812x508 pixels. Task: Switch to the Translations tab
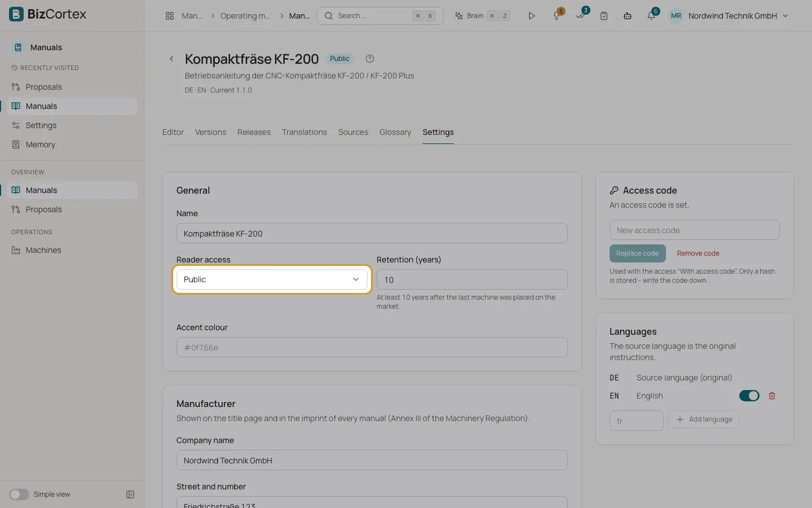pyautogui.click(x=304, y=132)
